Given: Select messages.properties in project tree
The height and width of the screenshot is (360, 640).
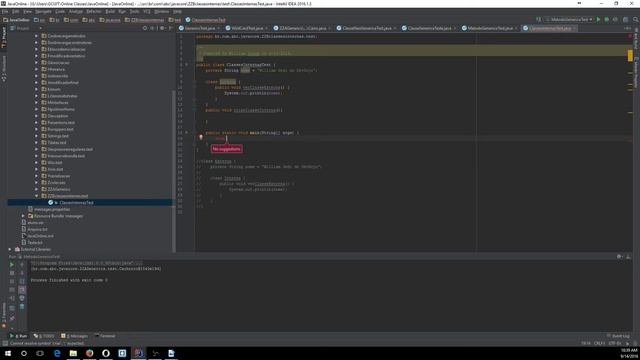Looking at the screenshot, I should click(49, 209).
